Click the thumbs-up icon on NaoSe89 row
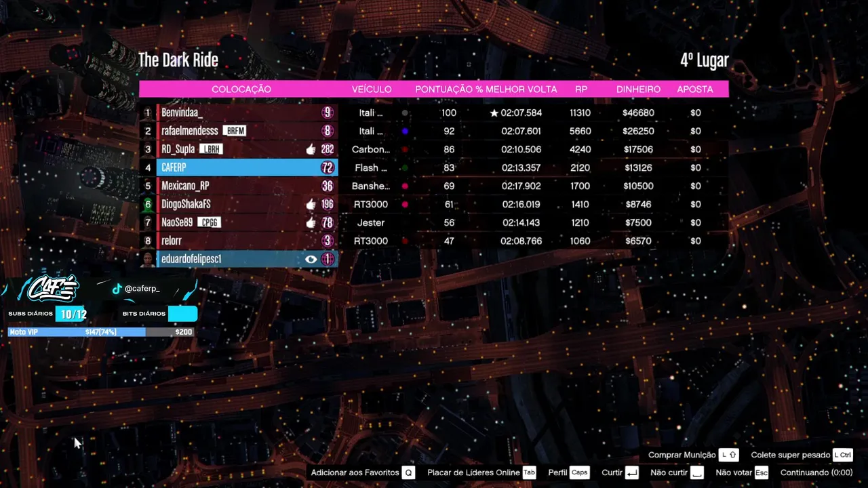 click(x=311, y=222)
